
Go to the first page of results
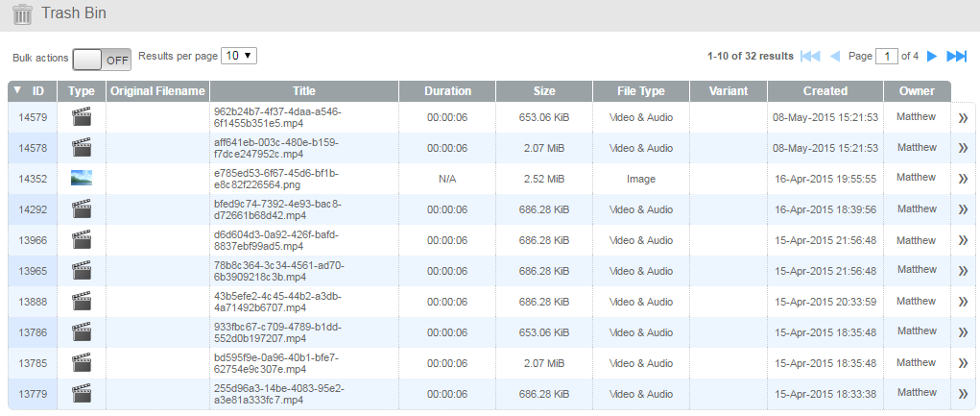[810, 57]
